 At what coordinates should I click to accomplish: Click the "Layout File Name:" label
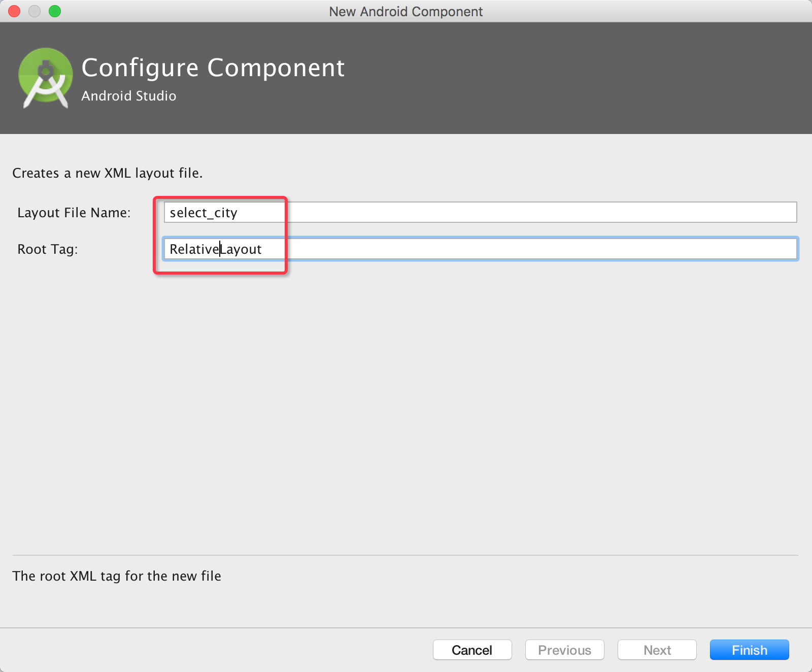point(74,213)
